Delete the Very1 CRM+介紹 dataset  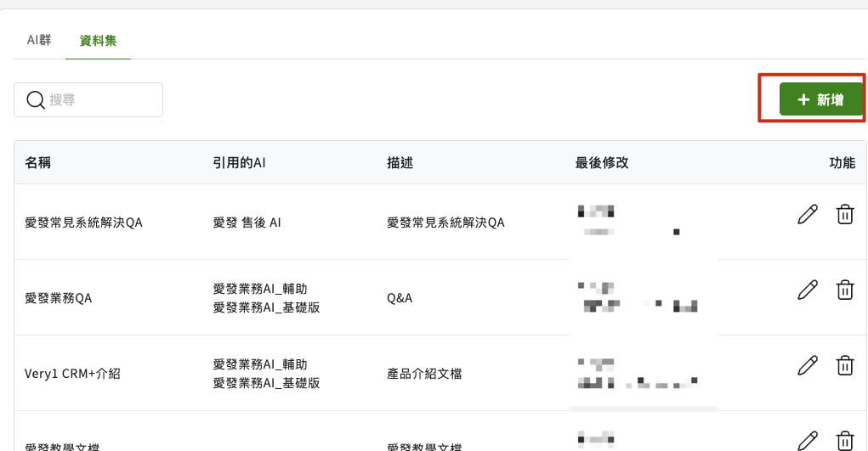tap(845, 366)
